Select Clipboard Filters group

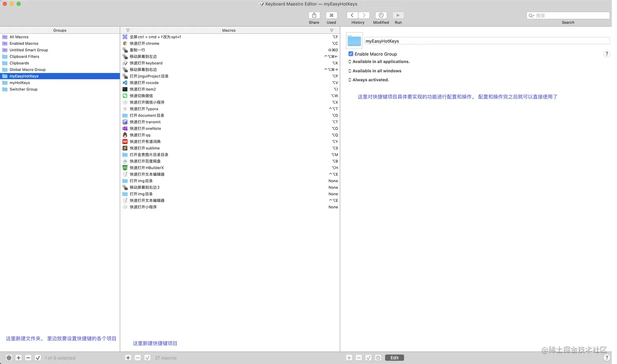[x=60, y=56]
